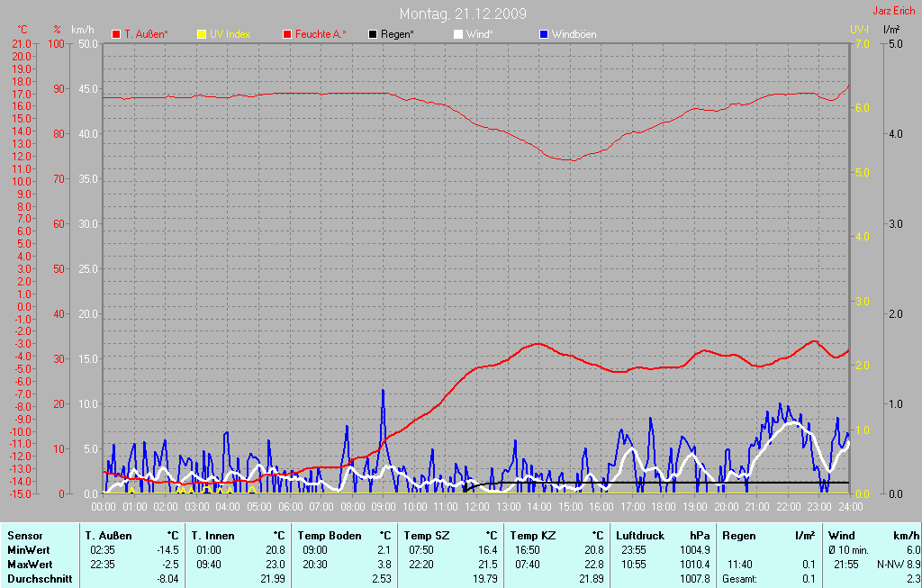This screenshot has height=588, width=922.
Task: Click the "Gesamt:" label in the Regen column
Action: point(740,579)
